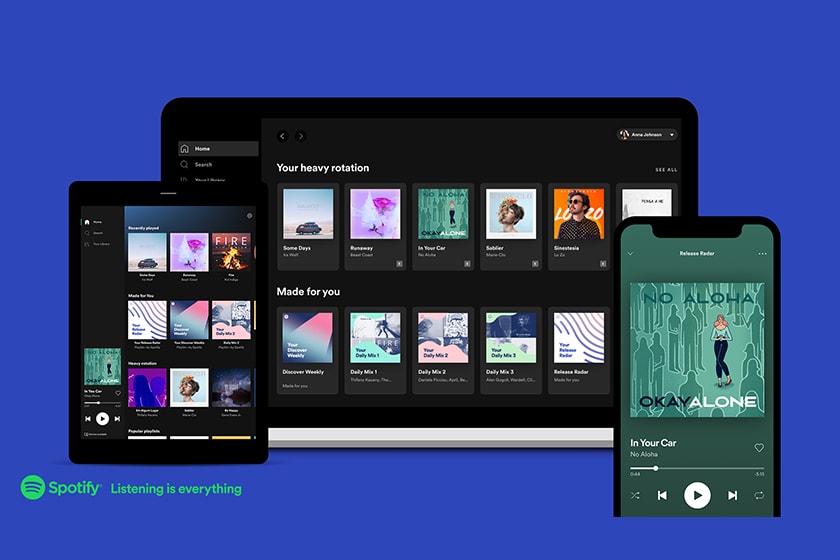This screenshot has width=840, height=560.
Task: Click the Search icon in the tablet sidebar
Action: coord(87,233)
